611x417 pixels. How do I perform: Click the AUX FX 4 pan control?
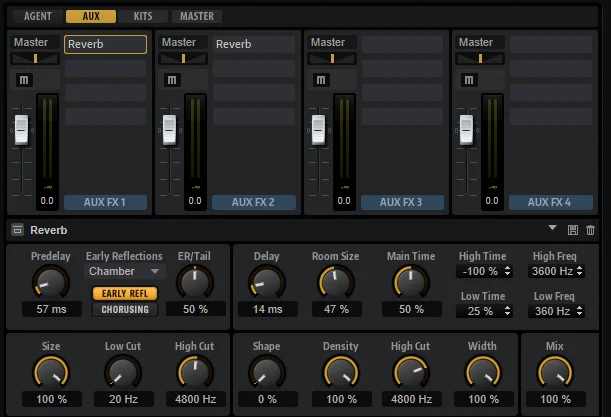pyautogui.click(x=480, y=58)
